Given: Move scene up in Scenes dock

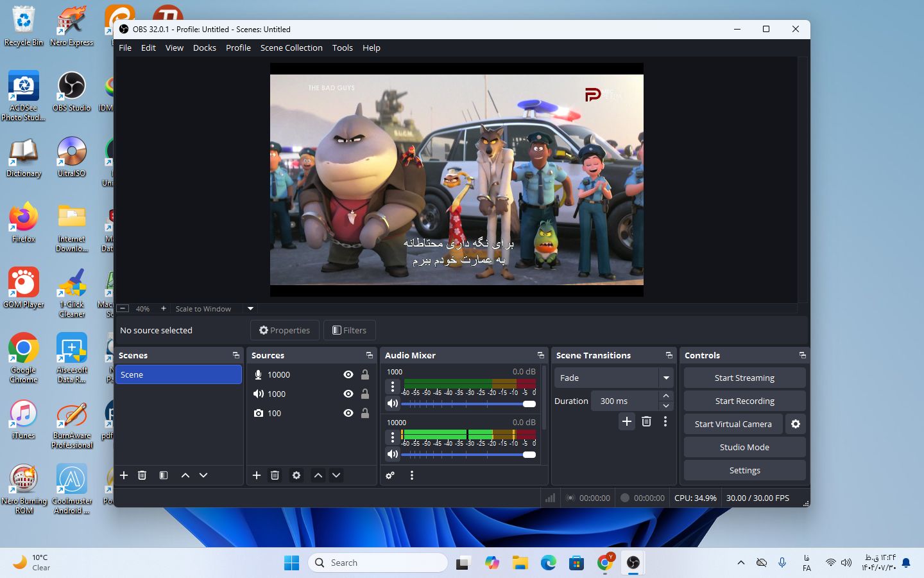Looking at the screenshot, I should tap(185, 475).
